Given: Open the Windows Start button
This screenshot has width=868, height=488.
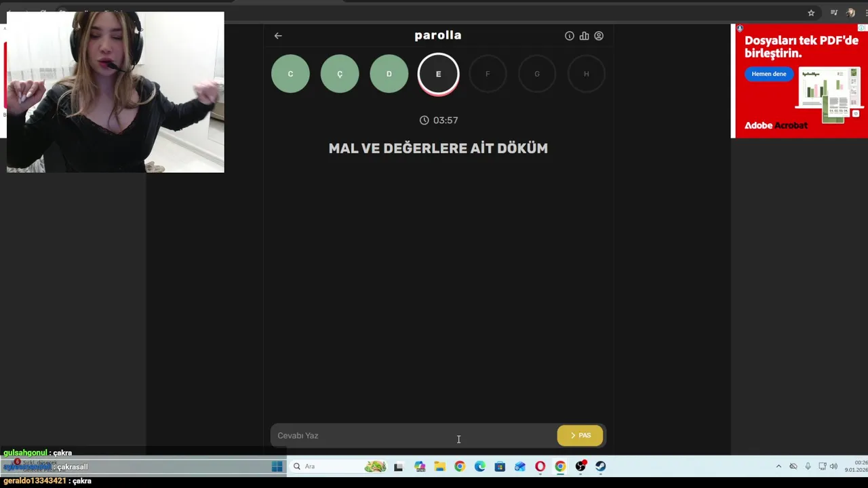Looking at the screenshot, I should point(277,466).
